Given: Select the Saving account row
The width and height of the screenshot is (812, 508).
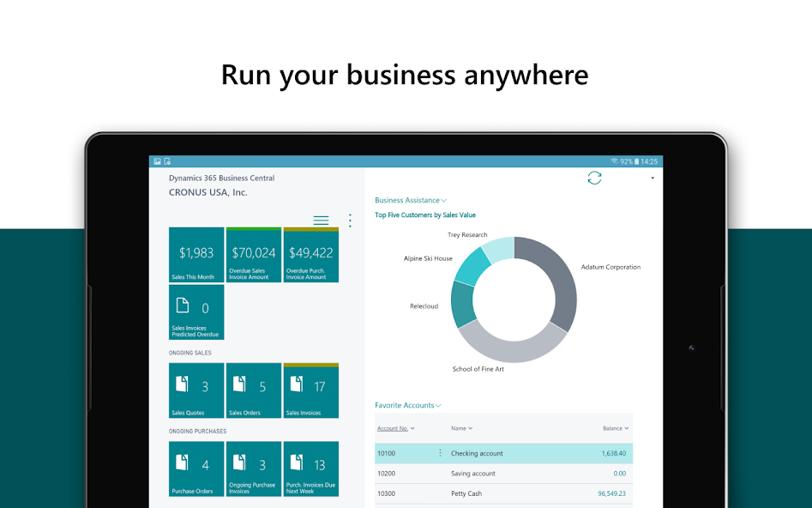Looking at the screenshot, I should click(503, 474).
